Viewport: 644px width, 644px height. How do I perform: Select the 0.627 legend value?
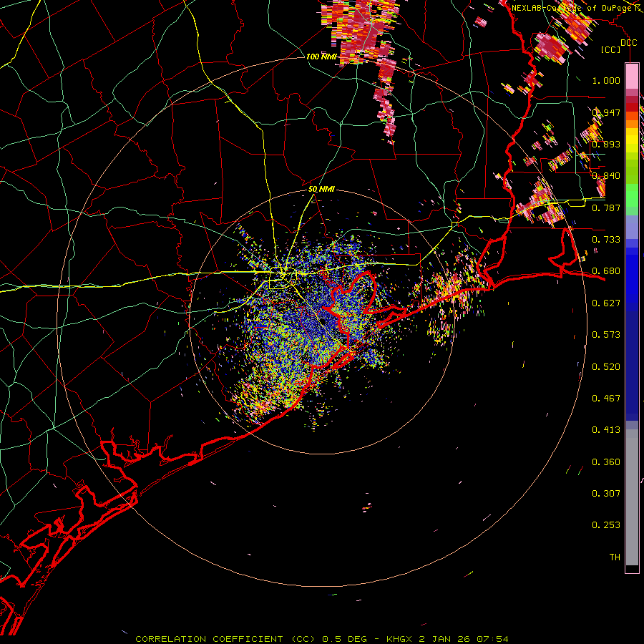[x=606, y=303]
